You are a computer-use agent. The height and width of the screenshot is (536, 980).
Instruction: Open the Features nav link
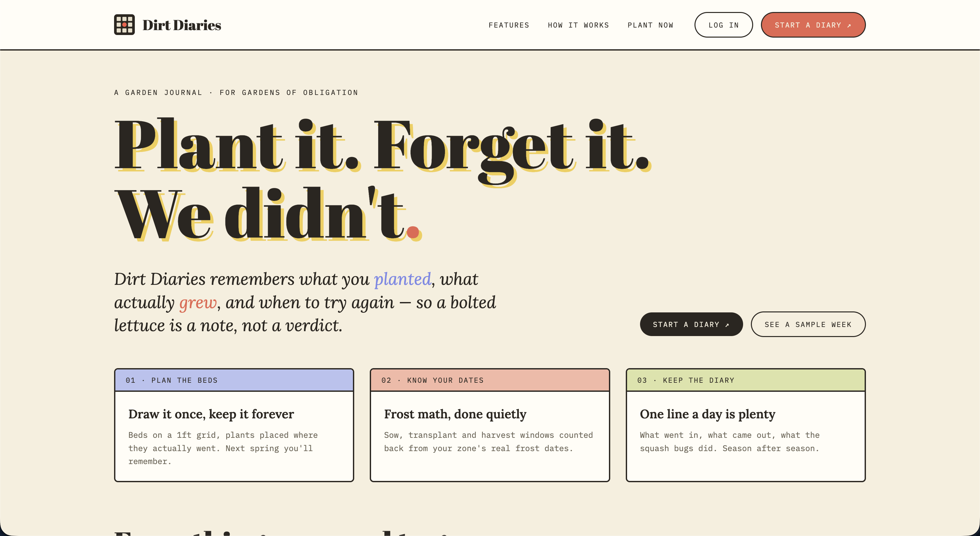pyautogui.click(x=509, y=25)
